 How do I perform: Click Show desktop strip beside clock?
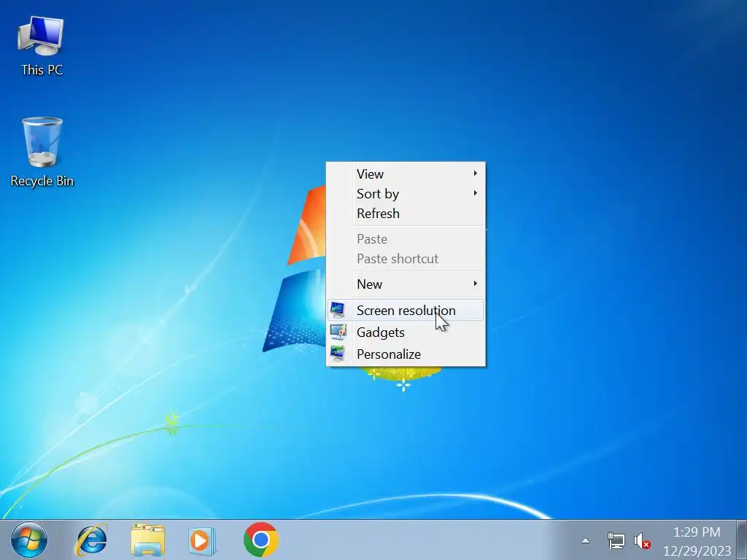pos(742,540)
